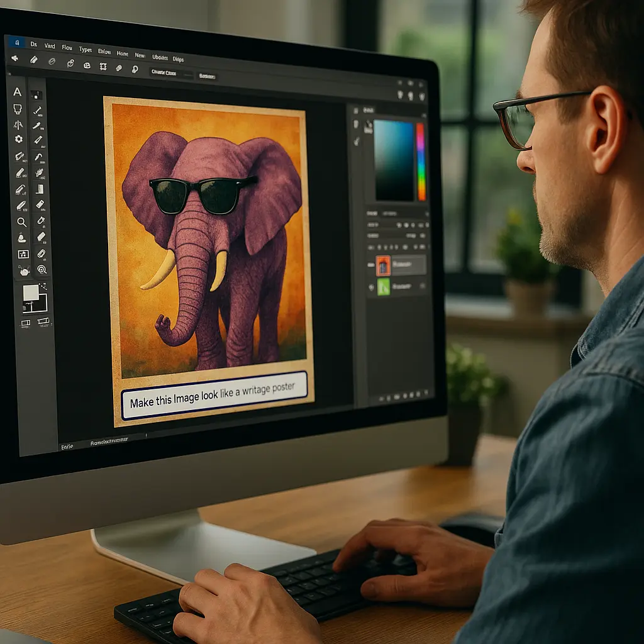
Task: Select the diagonal line tool in second column
Action: tap(38, 110)
